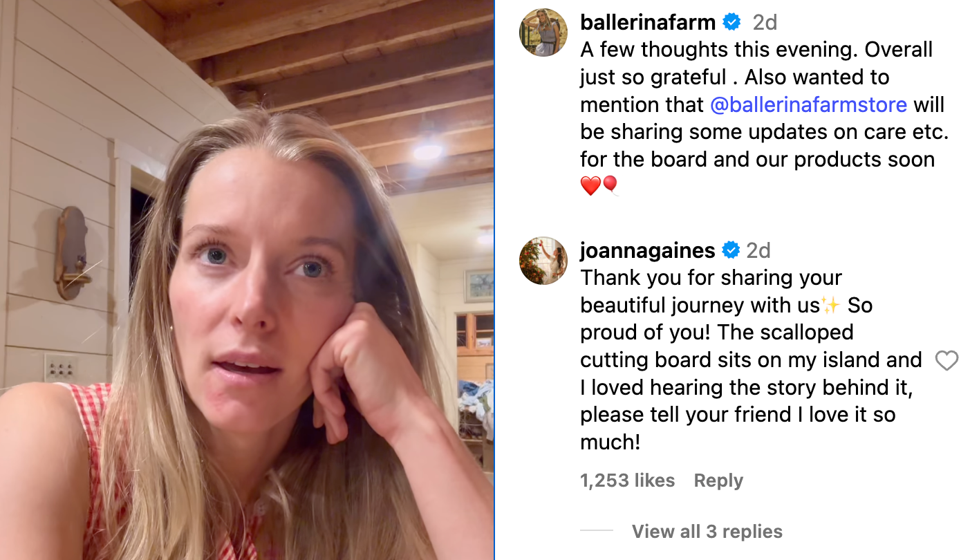This screenshot has height=560, width=979.
Task: Click the balloon emoji in the caption
Action: [610, 186]
